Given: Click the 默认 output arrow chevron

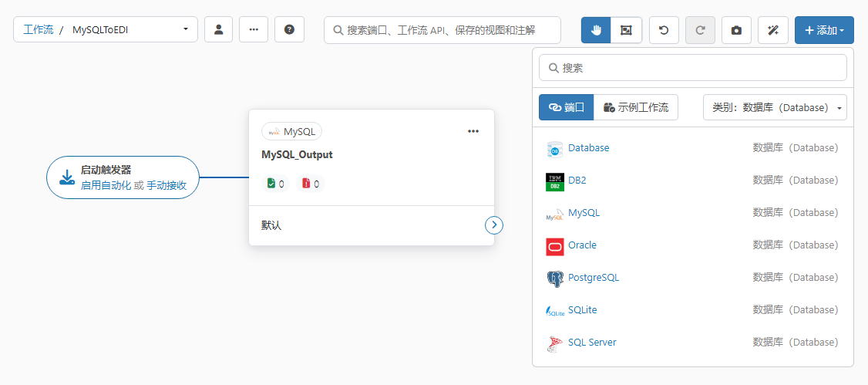Looking at the screenshot, I should pyautogui.click(x=493, y=225).
